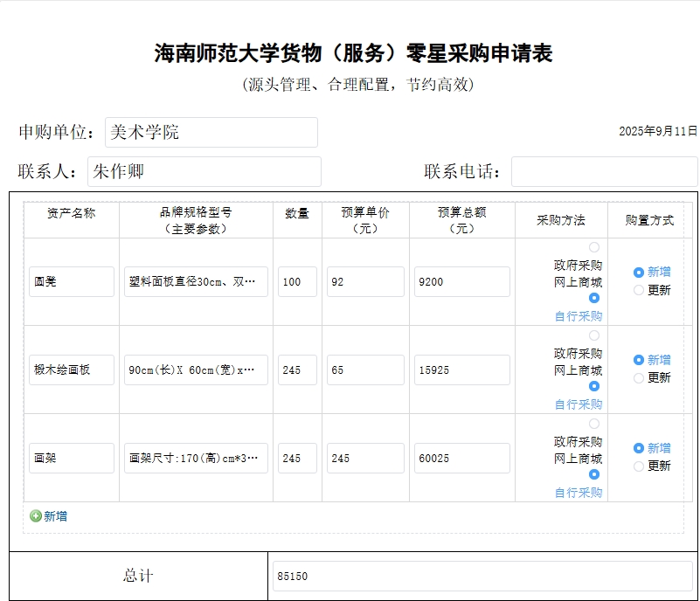Click the unit price field showing 92

[365, 282]
